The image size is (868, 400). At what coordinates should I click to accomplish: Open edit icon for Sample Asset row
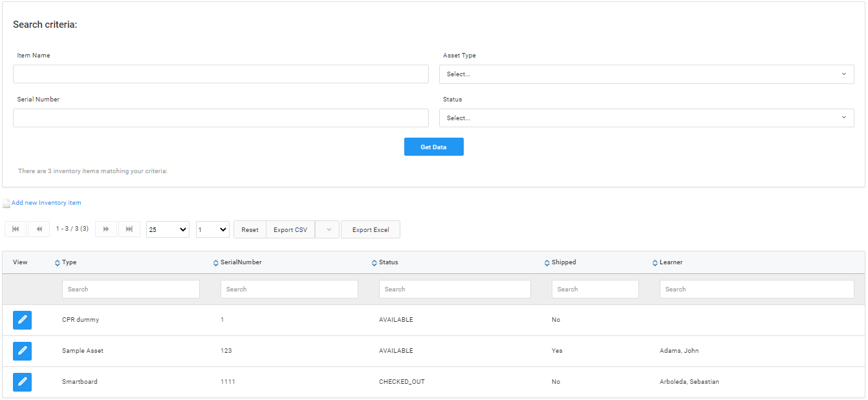pos(22,351)
